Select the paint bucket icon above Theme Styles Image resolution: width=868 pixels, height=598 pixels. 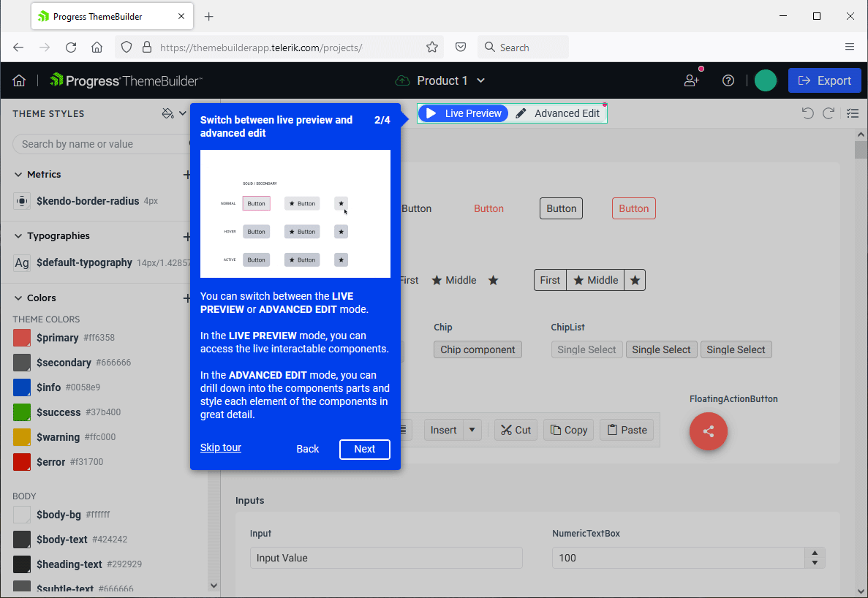(166, 114)
